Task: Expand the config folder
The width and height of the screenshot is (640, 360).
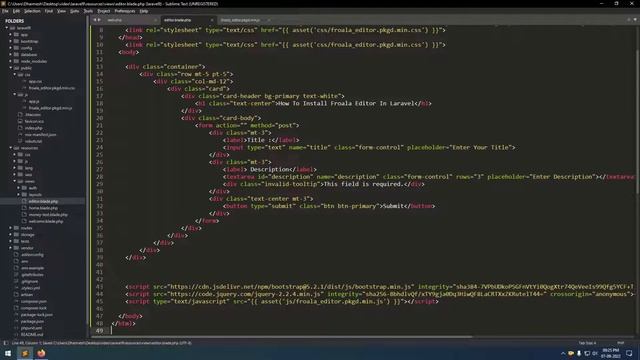Action: (11, 48)
